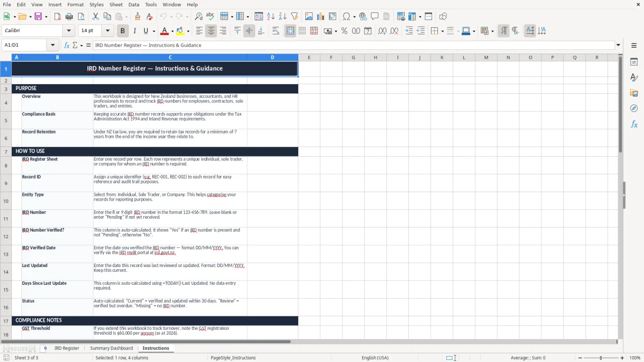Open the Font Name dropdown
Image resolution: width=644 pixels, height=362 pixels.
point(68,31)
